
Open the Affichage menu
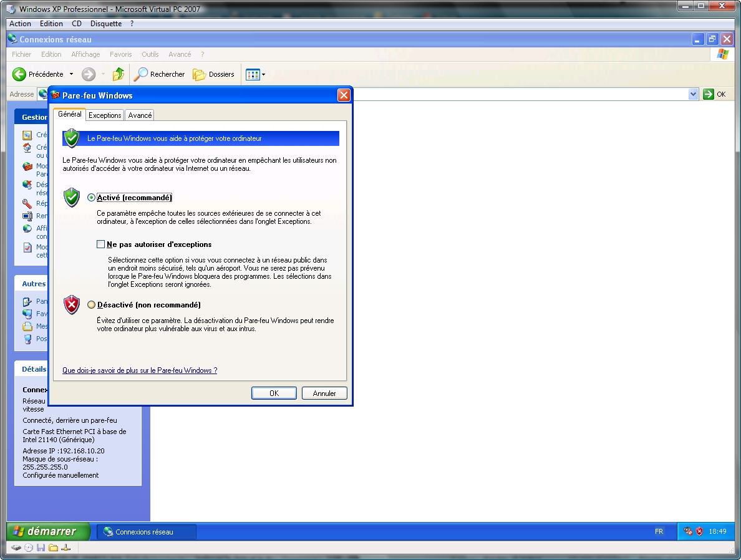point(85,54)
